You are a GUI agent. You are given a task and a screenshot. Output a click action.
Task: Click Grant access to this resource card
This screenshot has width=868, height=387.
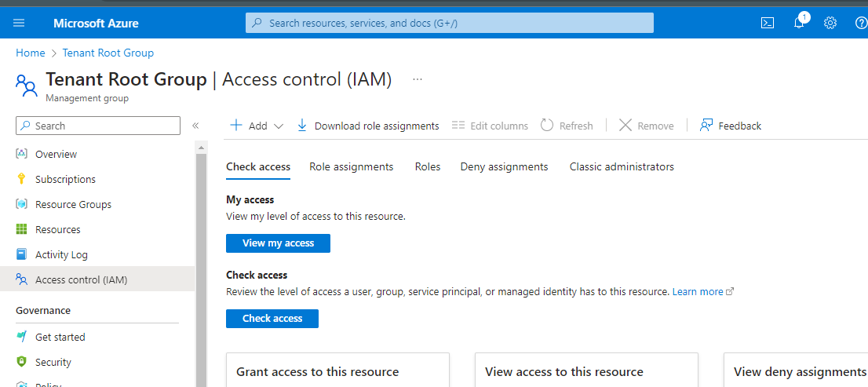point(337,370)
